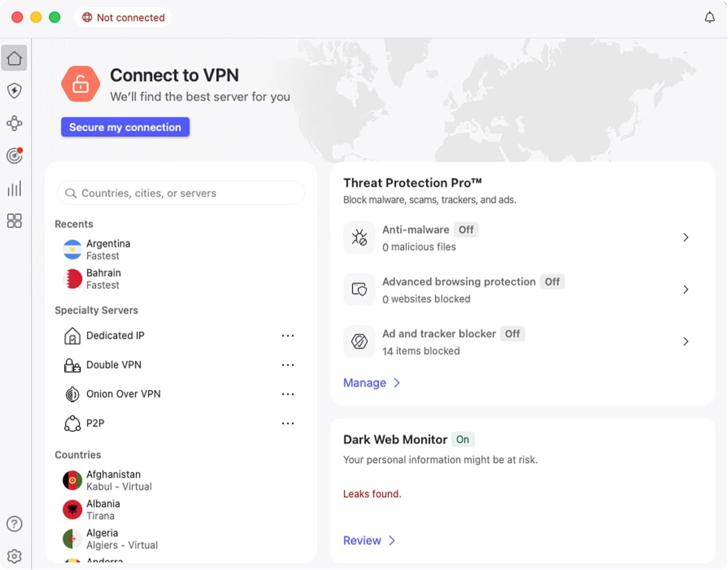Image resolution: width=728 pixels, height=570 pixels.
Task: Click the Secure my connection button
Action: tap(125, 127)
